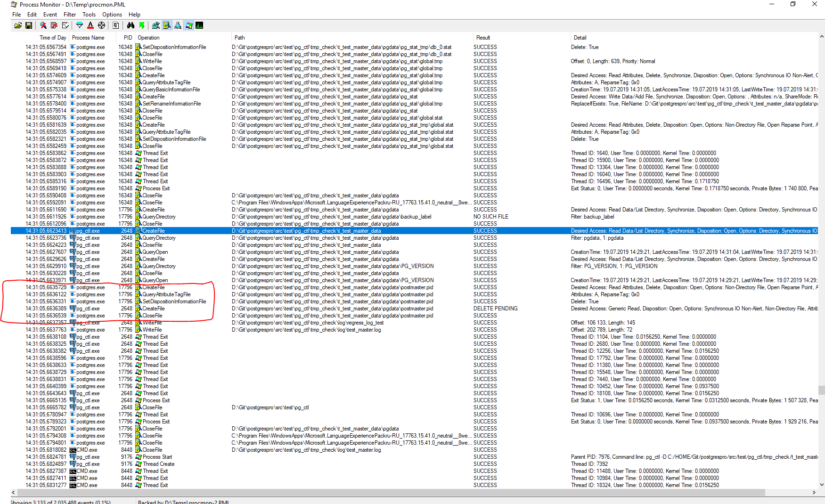The image size is (825, 504).
Task: Toggle Show File System Activity
Action: tap(167, 25)
